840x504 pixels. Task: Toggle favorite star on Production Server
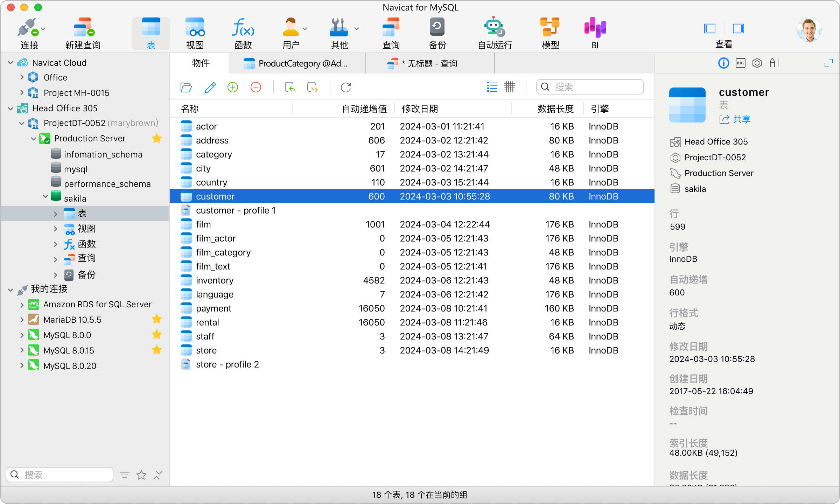(156, 138)
